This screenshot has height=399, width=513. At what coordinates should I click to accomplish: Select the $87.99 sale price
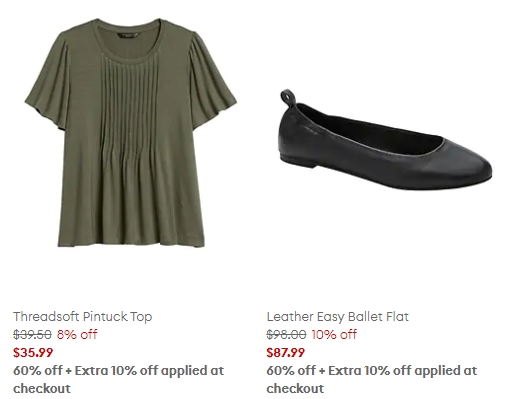(x=286, y=352)
